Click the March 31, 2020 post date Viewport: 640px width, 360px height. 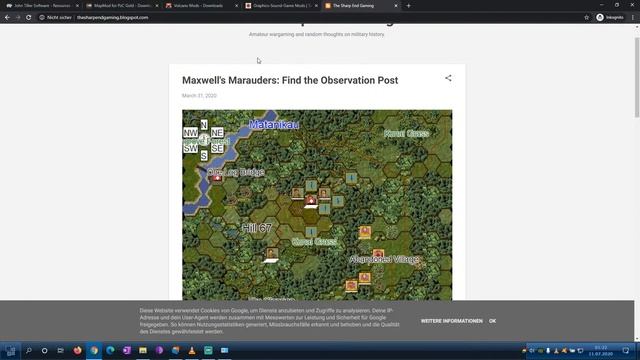(199, 96)
